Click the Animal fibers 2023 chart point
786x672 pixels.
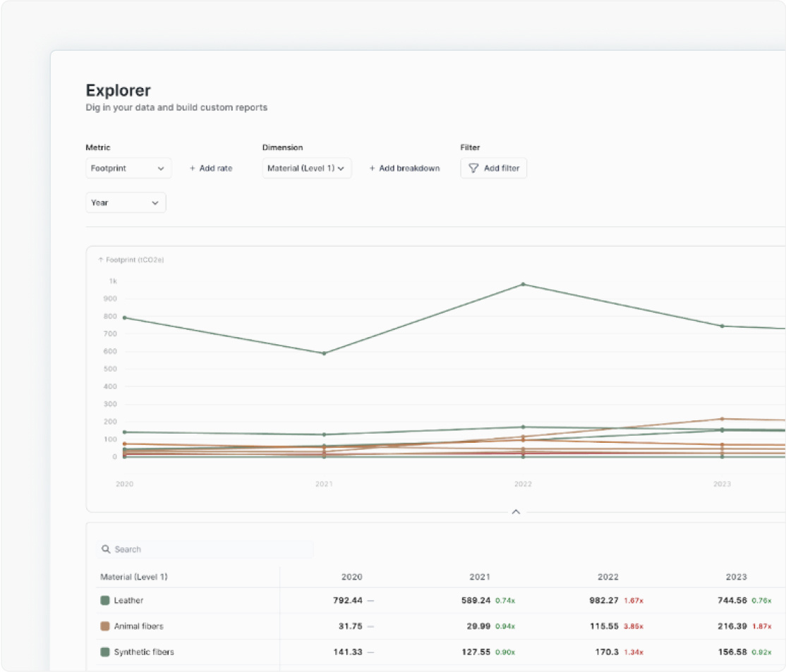pos(722,419)
